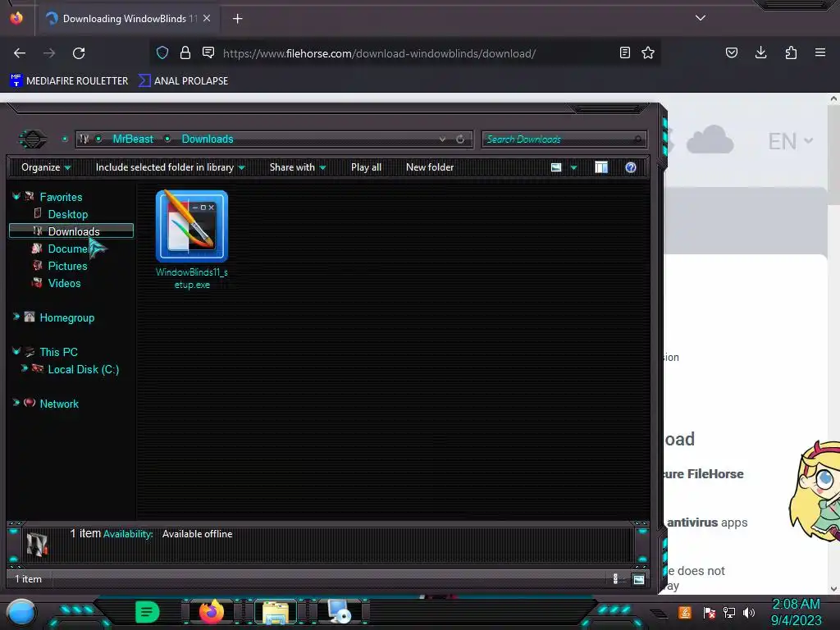The image size is (840, 630).
Task: Toggle reader view in address bar
Action: tap(624, 52)
